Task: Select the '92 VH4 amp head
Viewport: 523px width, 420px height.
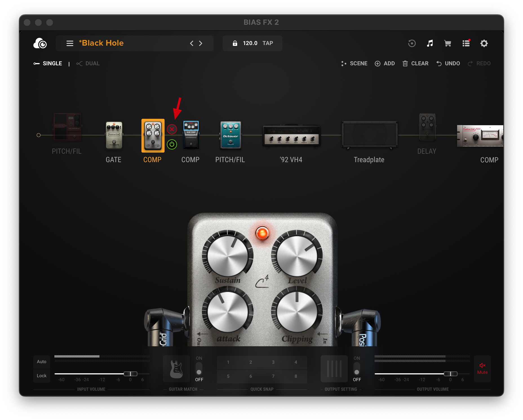Action: point(291,135)
